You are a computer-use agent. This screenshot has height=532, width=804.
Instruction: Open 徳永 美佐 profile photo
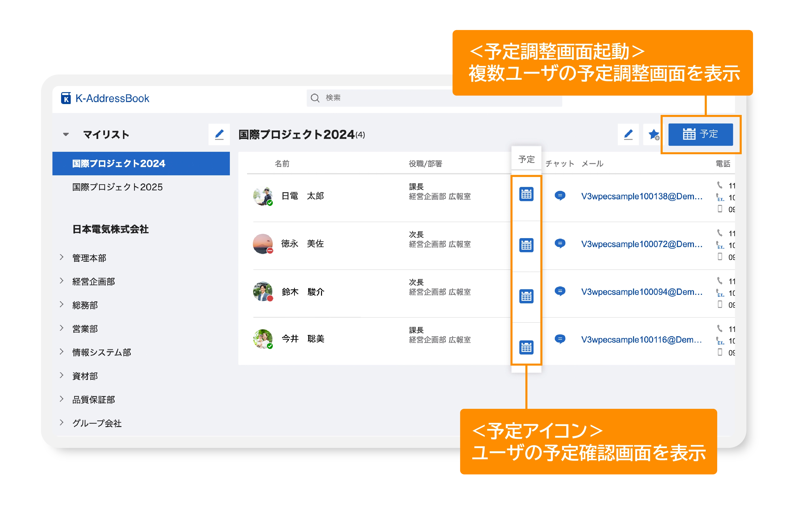263,243
